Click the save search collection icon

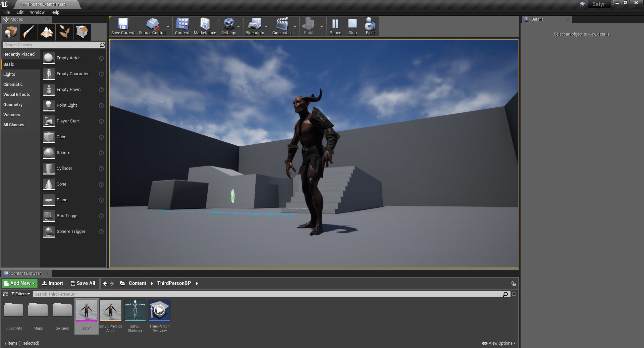click(x=514, y=294)
